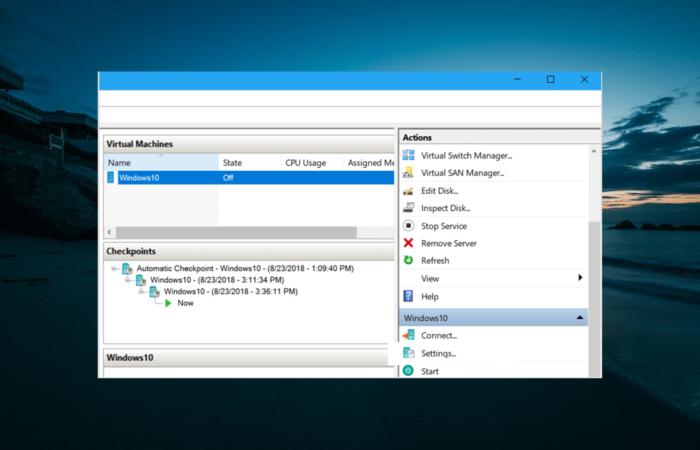The image size is (700, 450).
Task: Click the Actions pane scroll up arrow
Action: pos(594,151)
